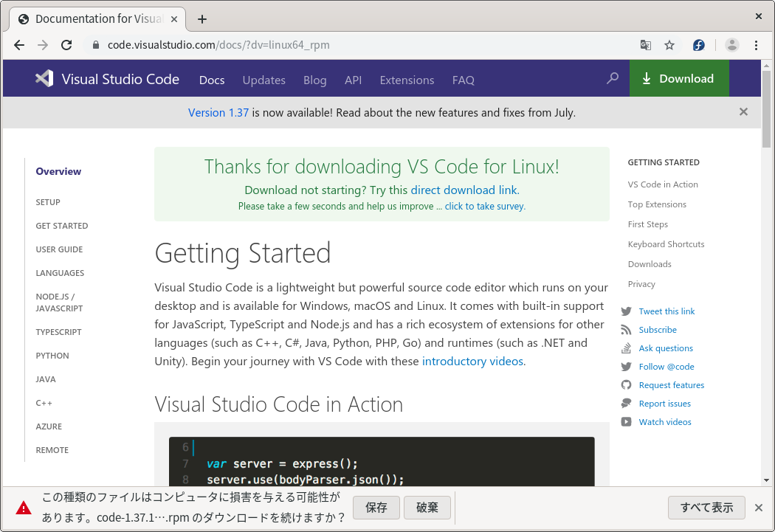Screen dimensions: 775x532
Task: Dismiss the Version 1.37 banner
Action: [x=743, y=112]
